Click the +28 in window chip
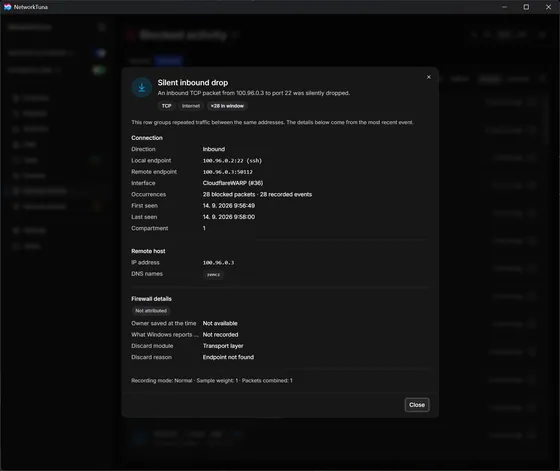The height and width of the screenshot is (471, 560). pos(227,106)
